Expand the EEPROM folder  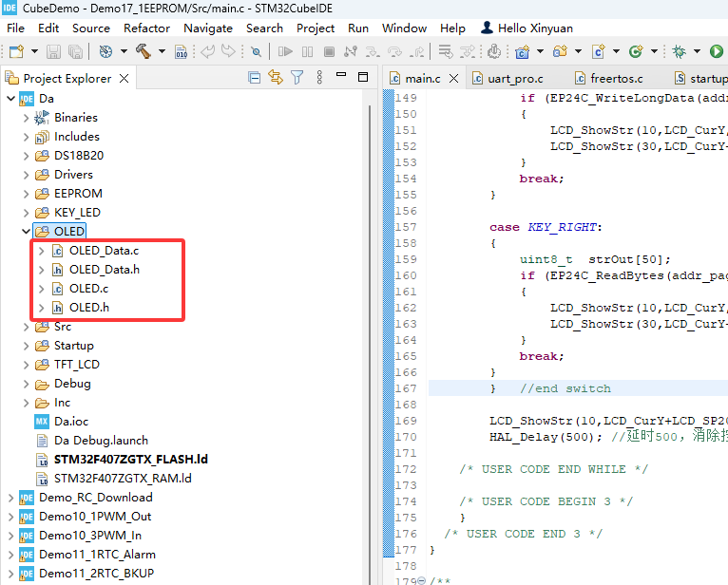click(26, 194)
